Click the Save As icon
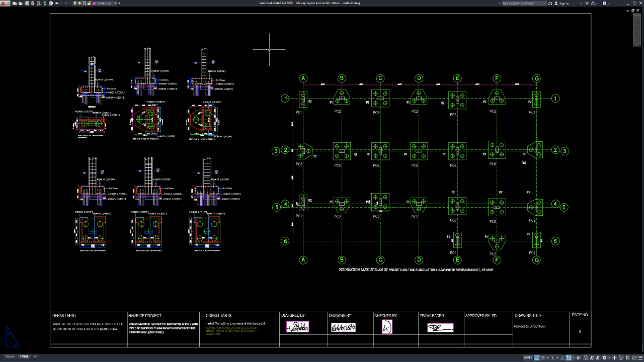The height and width of the screenshot is (362, 644). coord(33,3)
